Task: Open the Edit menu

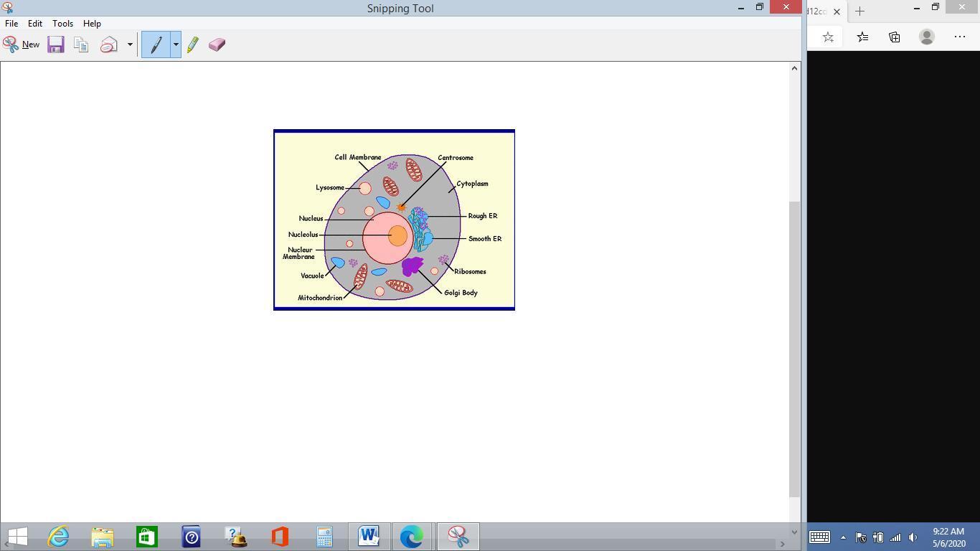Action: click(35, 24)
